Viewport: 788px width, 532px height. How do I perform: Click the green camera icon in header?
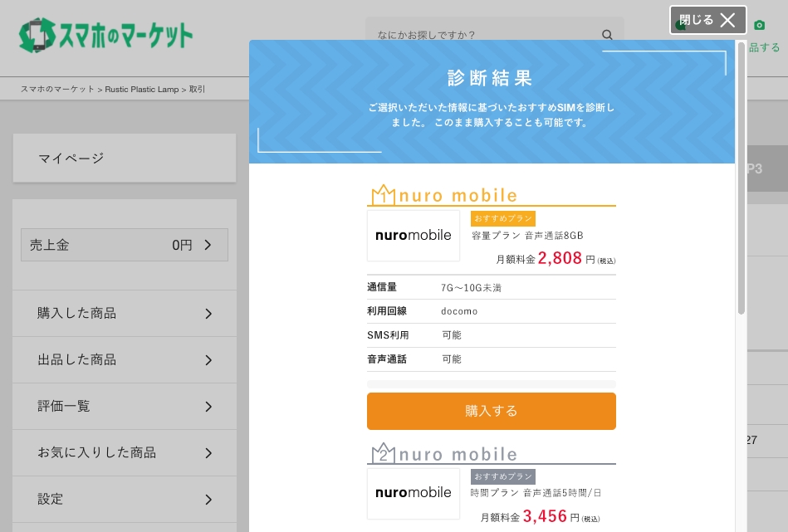760,25
